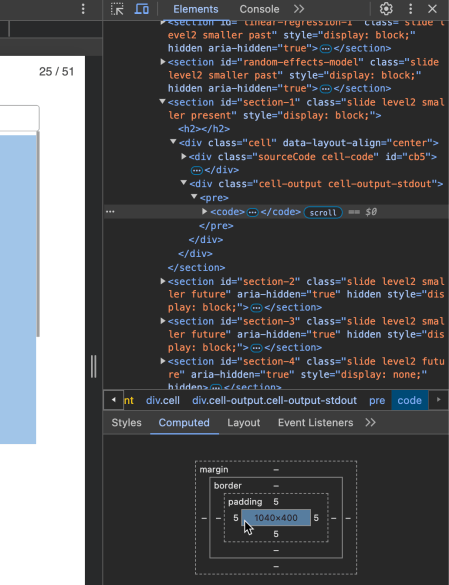Screen dimensions: 449x585
Task: Open the Styles tab
Action: [126, 422]
